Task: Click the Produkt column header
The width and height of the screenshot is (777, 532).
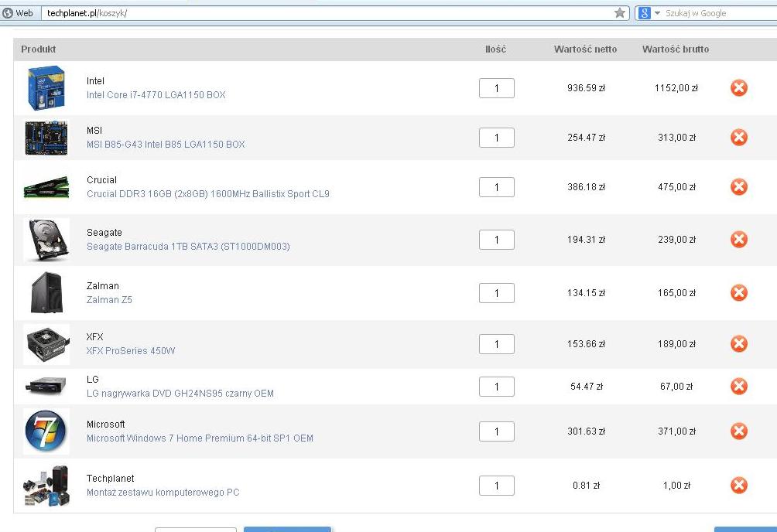Action: coord(38,49)
